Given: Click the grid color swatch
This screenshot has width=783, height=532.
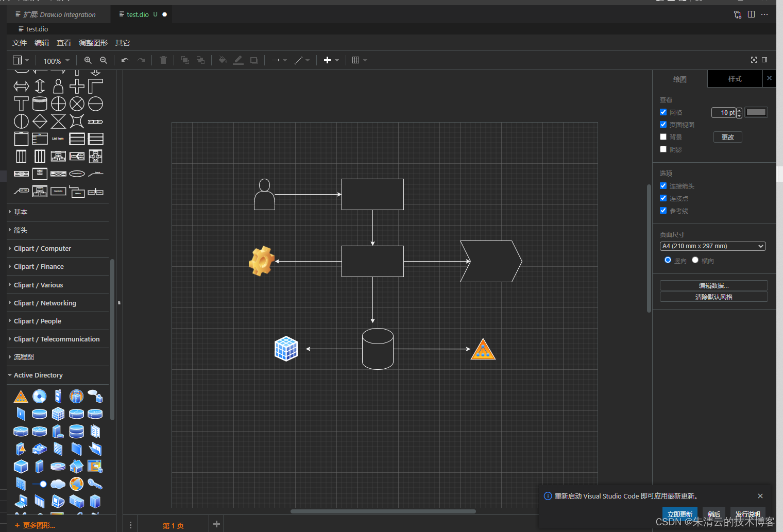Looking at the screenshot, I should 756,112.
